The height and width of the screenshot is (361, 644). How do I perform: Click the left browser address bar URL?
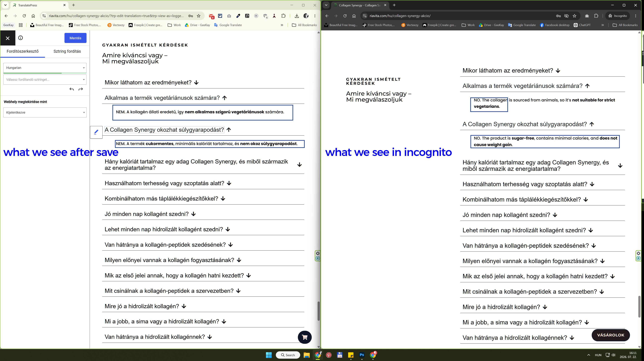tap(116, 16)
